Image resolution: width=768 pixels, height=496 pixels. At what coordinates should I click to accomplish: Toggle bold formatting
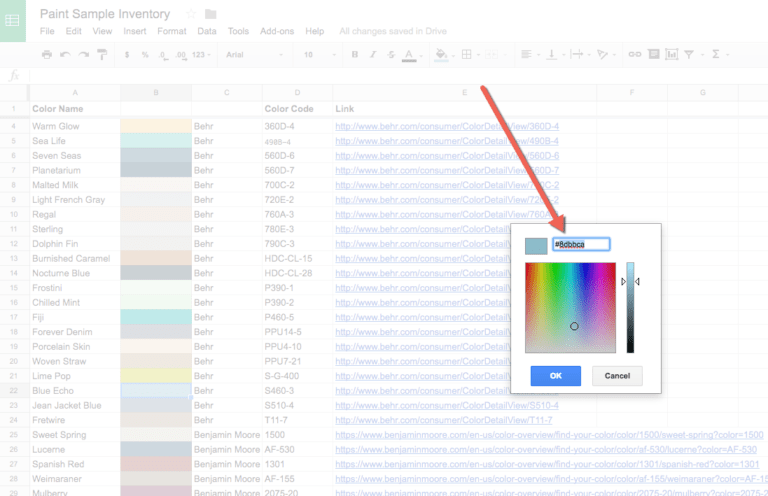pos(354,54)
